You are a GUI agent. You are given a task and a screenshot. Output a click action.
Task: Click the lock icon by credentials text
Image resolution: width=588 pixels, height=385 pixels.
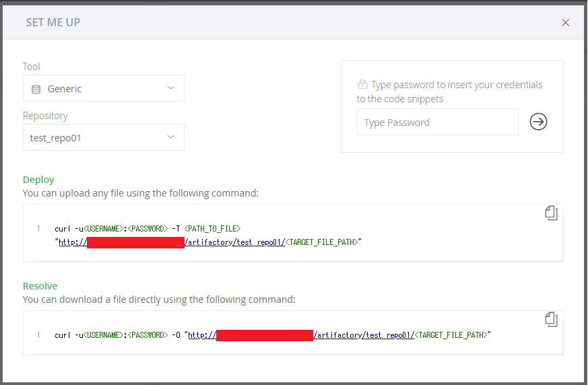pyautogui.click(x=362, y=84)
